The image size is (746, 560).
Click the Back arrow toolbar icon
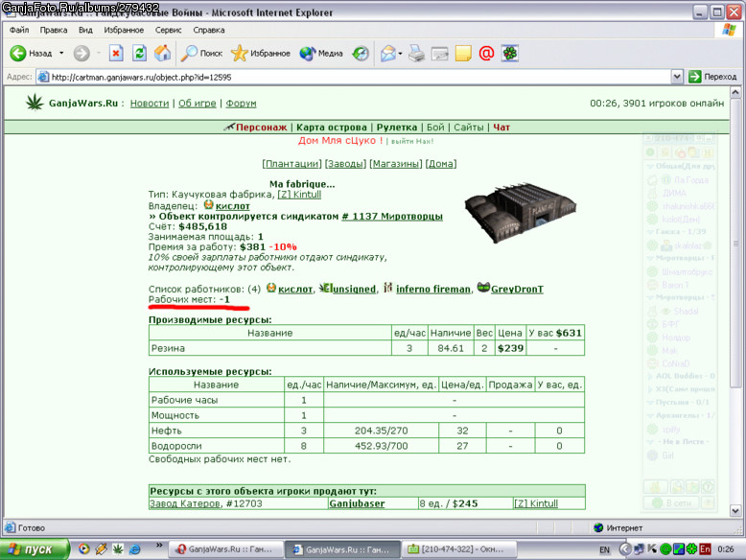pos(18,54)
